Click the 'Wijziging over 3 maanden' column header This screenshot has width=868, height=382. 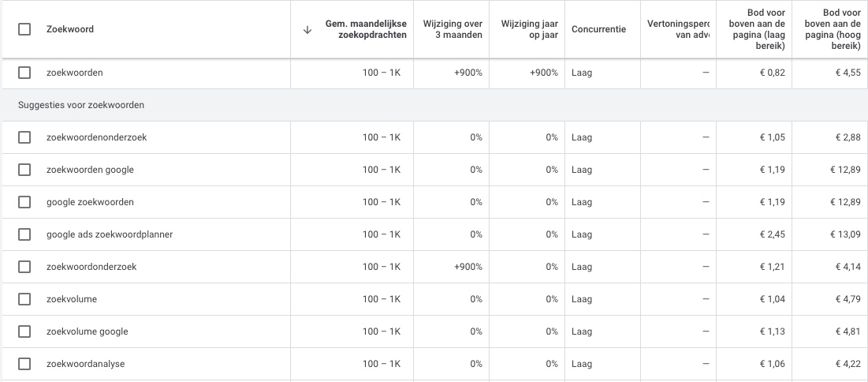[453, 29]
